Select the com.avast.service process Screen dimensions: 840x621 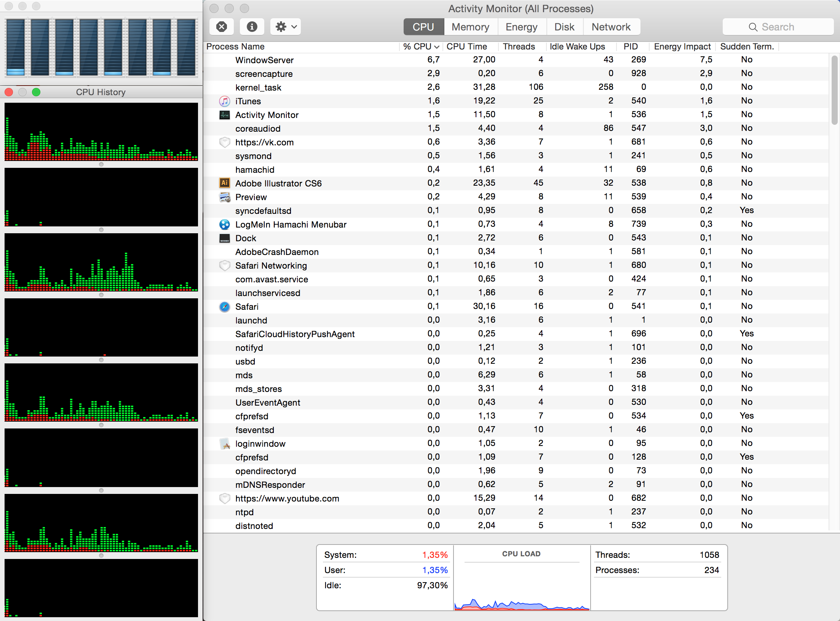pyautogui.click(x=516, y=279)
